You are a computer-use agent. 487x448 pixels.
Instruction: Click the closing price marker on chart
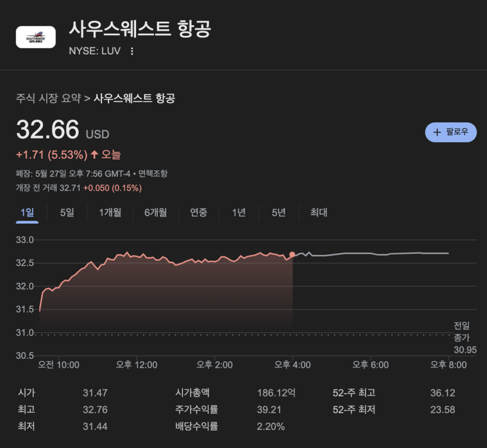coord(292,254)
